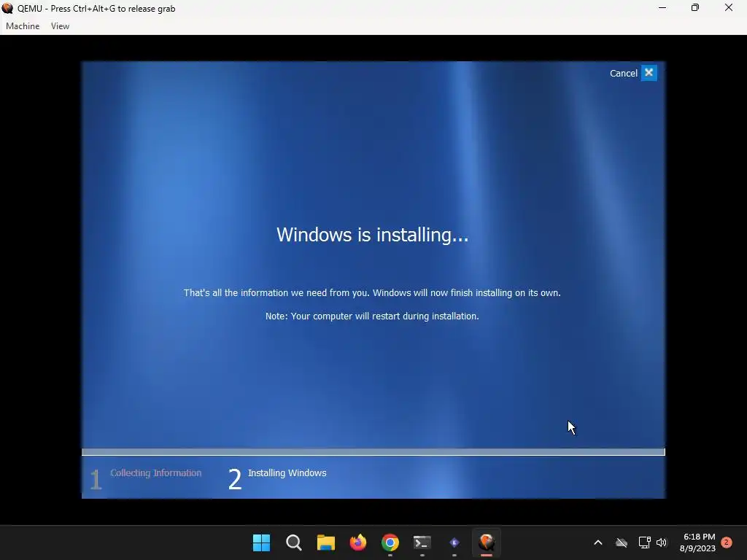
Task: Click the Collecting Information step label
Action: 156,472
